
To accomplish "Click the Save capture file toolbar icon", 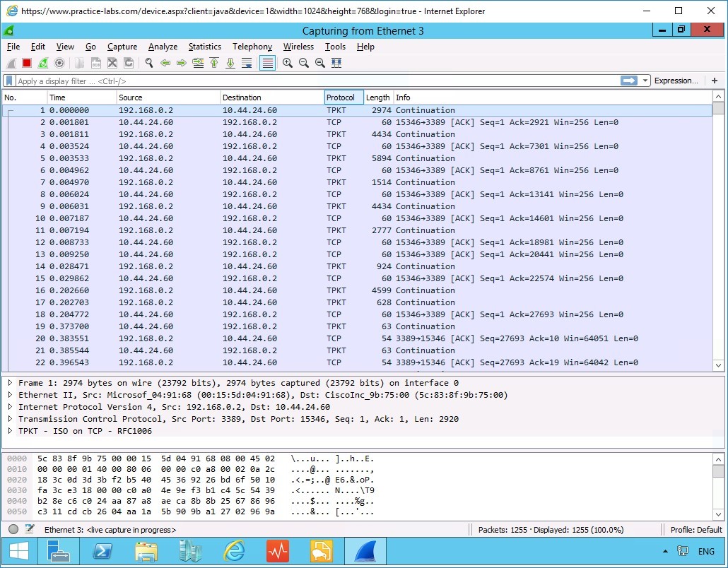I will click(96, 63).
